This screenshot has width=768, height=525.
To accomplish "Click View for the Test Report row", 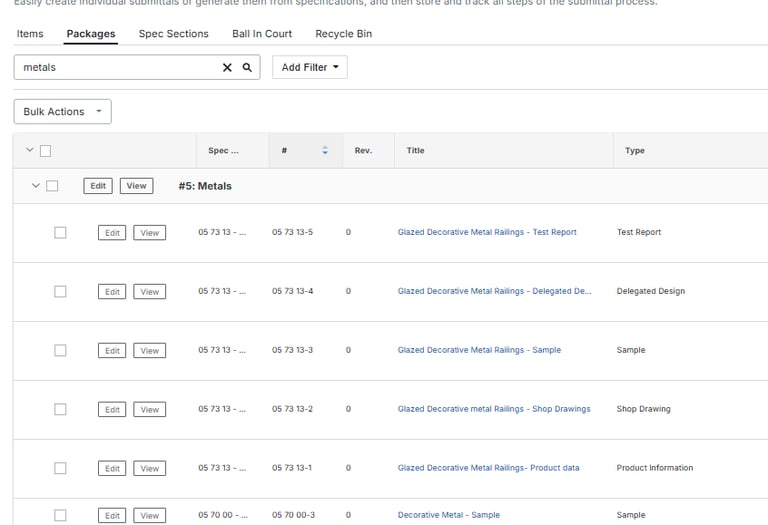I will [x=149, y=233].
